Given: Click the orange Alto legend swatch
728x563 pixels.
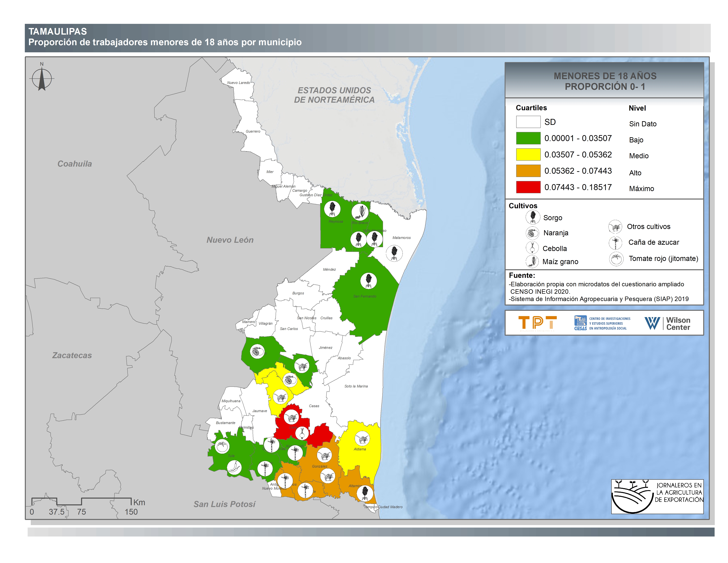Looking at the screenshot, I should [x=528, y=171].
